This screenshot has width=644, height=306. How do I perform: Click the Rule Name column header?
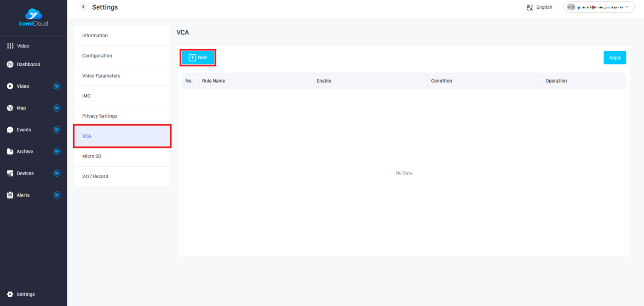(x=213, y=81)
